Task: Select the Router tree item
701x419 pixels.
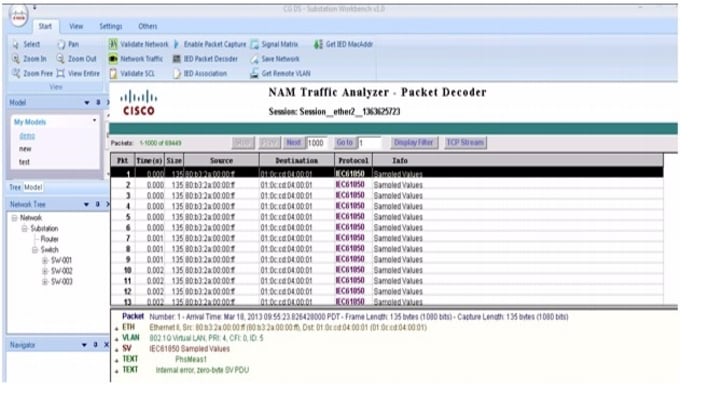Action: point(50,239)
